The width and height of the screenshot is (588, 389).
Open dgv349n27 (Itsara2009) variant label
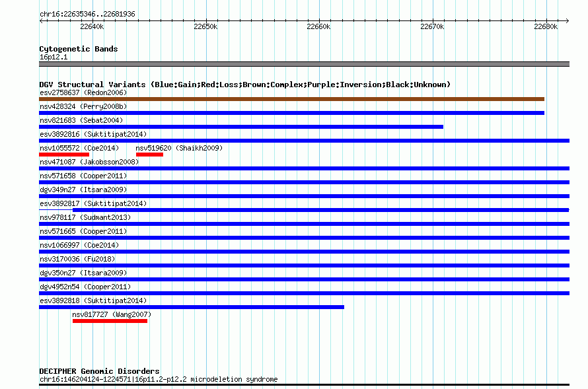(83, 190)
